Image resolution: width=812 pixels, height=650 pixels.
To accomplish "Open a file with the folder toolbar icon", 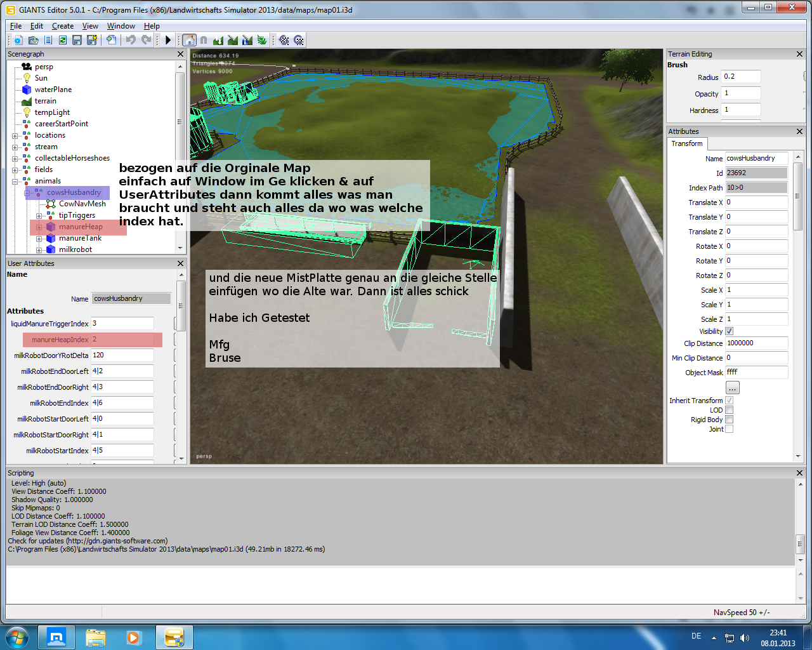I will pos(33,40).
